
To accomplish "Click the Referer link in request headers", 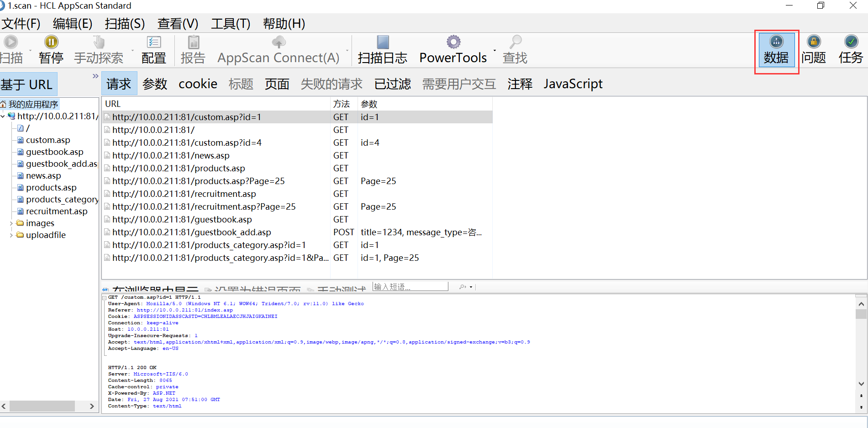I will point(184,310).
